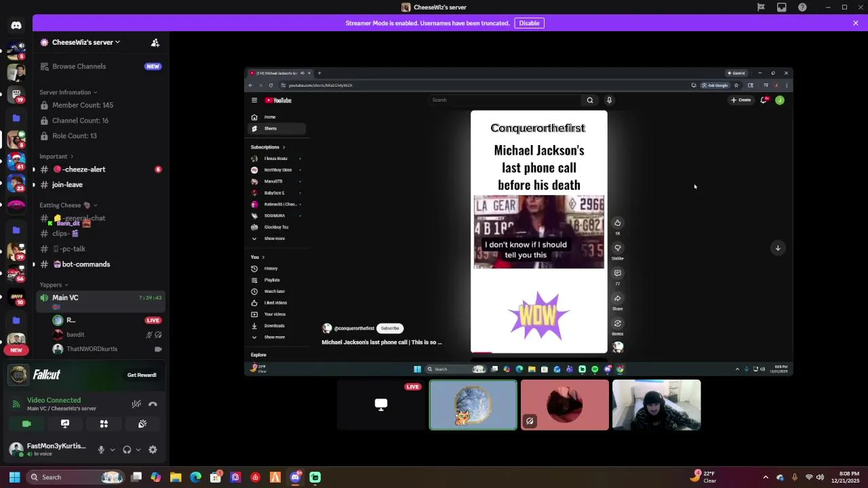The image size is (868, 488).
Task: Deafen with the headphones button
Action: tap(127, 449)
